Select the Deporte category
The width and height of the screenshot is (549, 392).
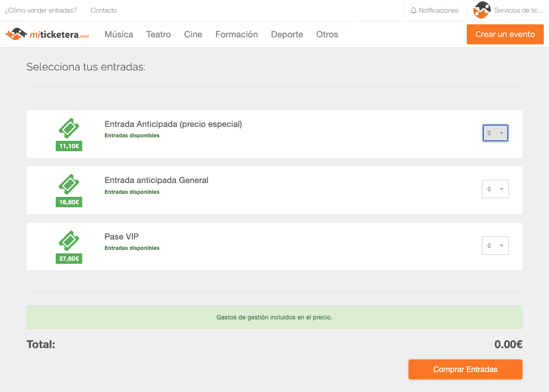click(x=287, y=34)
